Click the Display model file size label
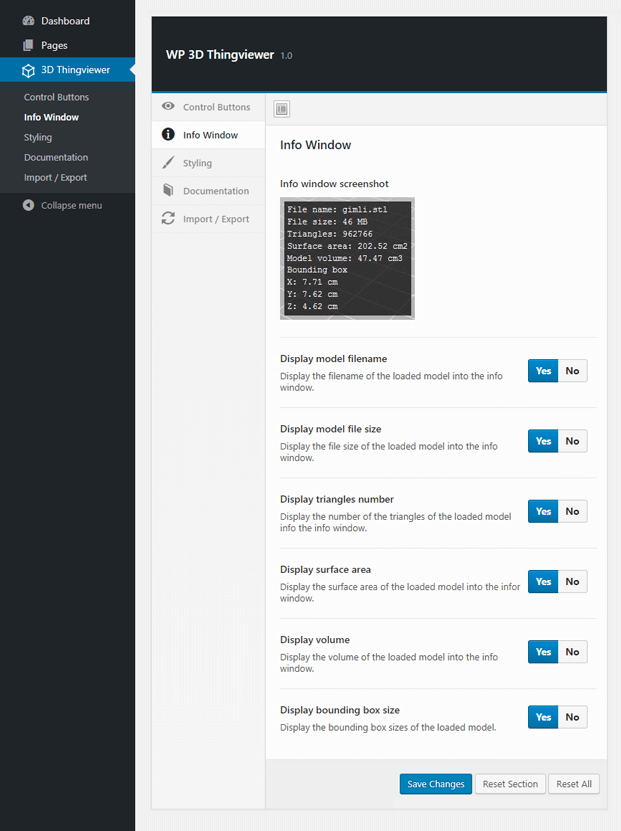Image resolution: width=621 pixels, height=831 pixels. (331, 429)
